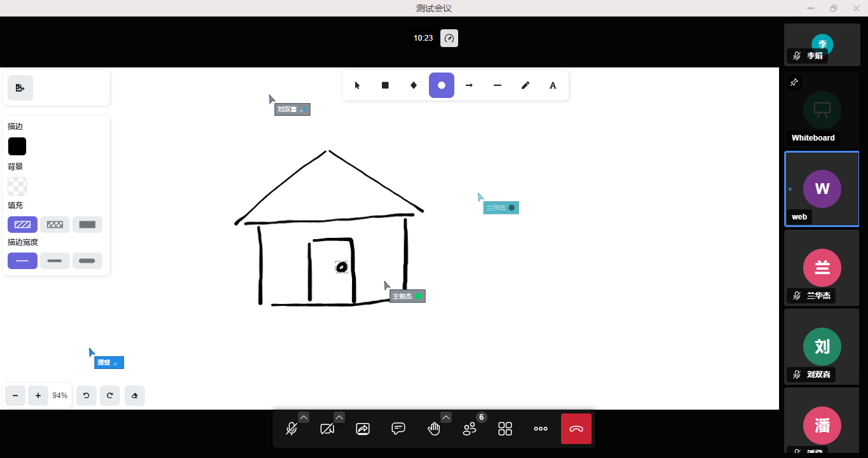
Task: Select the diamond shape tool
Action: coord(414,85)
